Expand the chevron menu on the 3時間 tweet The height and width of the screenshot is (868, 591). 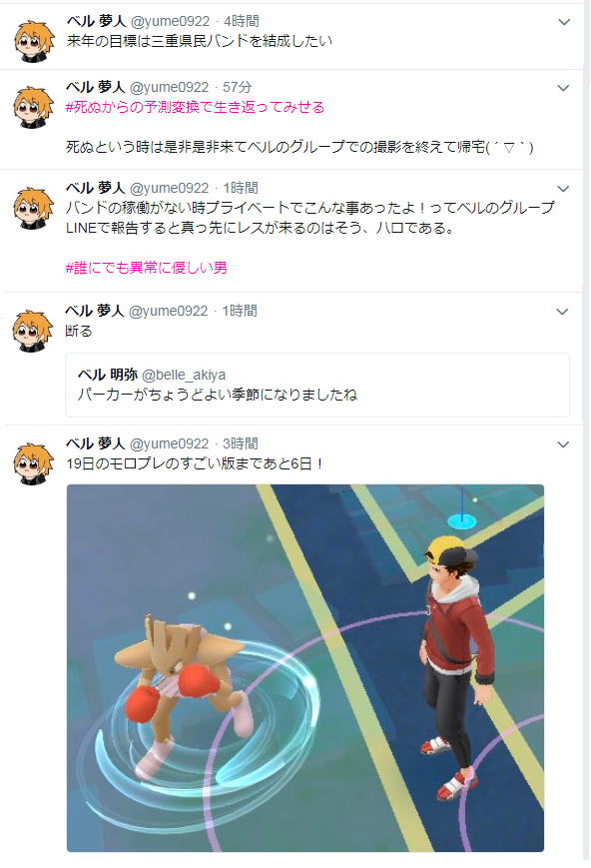563,444
